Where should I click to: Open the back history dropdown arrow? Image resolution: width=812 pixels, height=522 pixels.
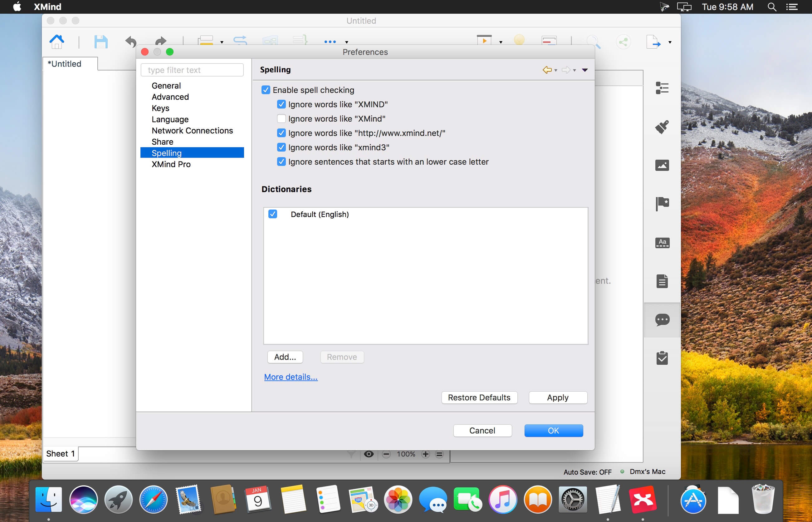click(555, 70)
